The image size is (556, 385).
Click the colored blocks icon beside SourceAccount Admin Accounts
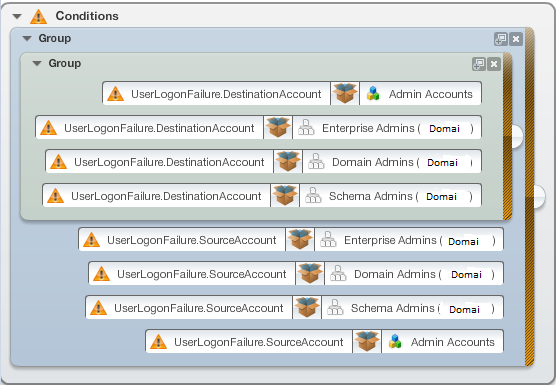tap(395, 342)
